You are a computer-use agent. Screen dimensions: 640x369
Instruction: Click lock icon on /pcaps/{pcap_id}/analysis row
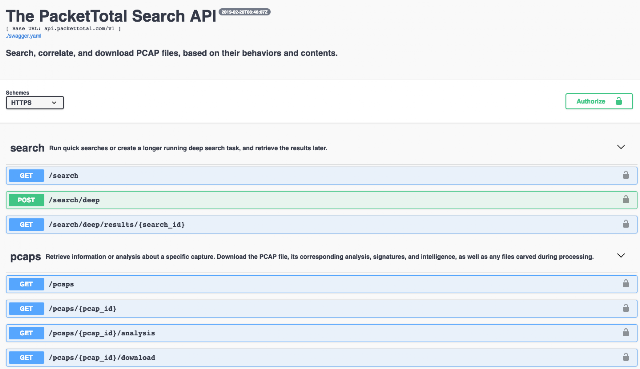pyautogui.click(x=626, y=333)
